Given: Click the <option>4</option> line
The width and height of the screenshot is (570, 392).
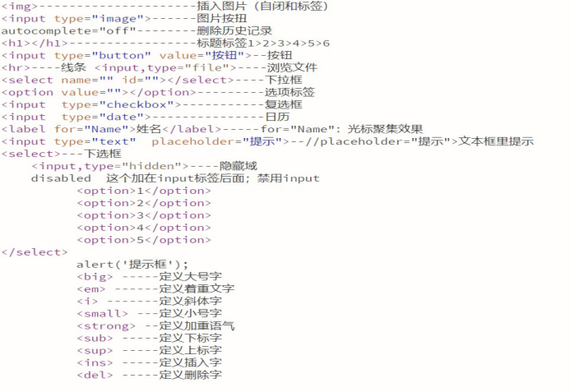Looking at the screenshot, I should pos(144,228).
